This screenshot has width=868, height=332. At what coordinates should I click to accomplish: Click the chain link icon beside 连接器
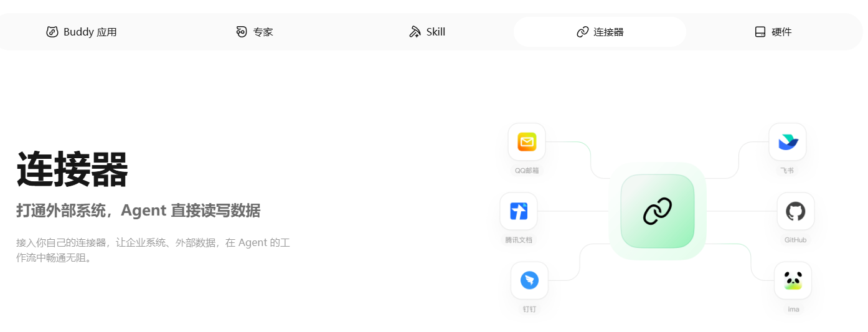[583, 32]
